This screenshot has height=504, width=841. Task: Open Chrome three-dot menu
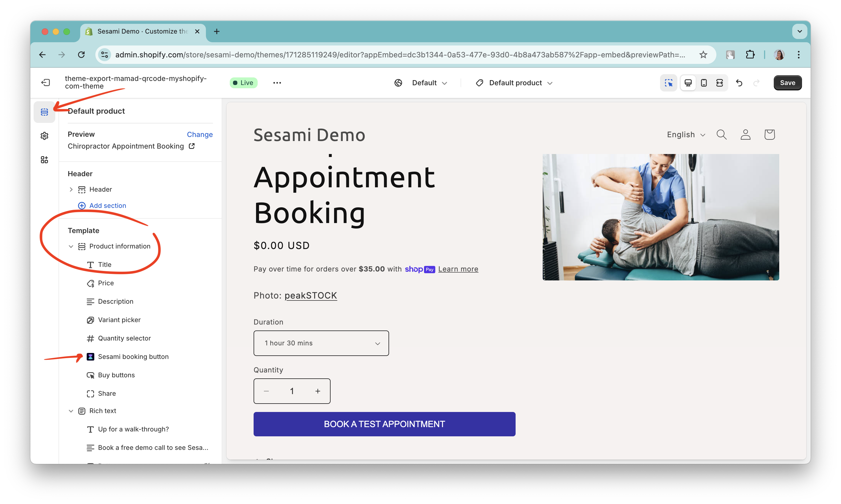tap(798, 55)
